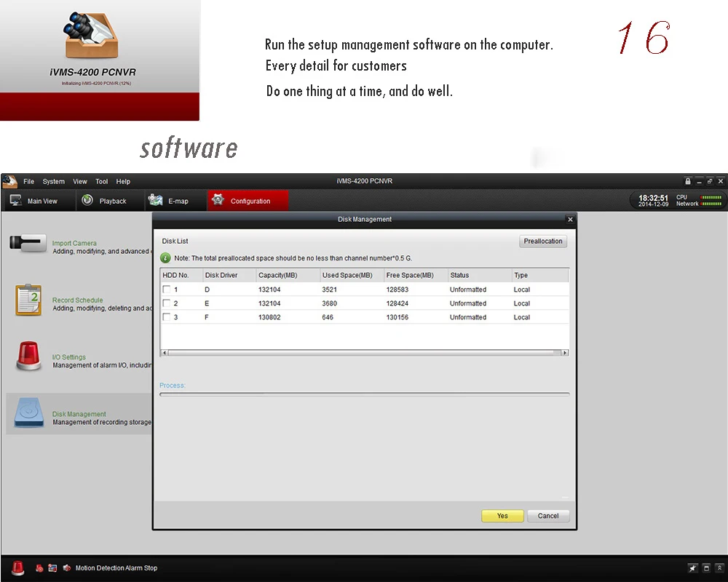This screenshot has height=582, width=728.
Task: Switch to the Playback tab
Action: 110,201
